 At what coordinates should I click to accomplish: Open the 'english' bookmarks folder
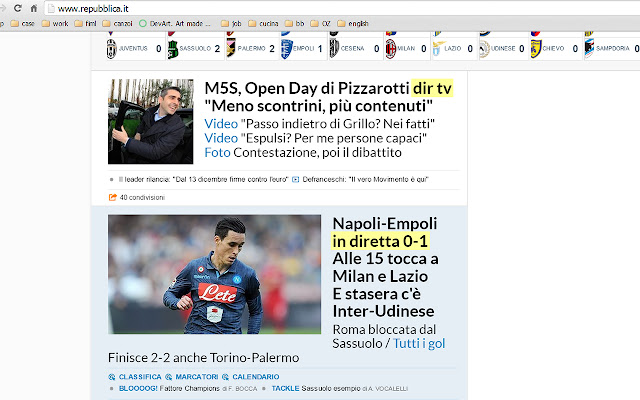(353, 24)
